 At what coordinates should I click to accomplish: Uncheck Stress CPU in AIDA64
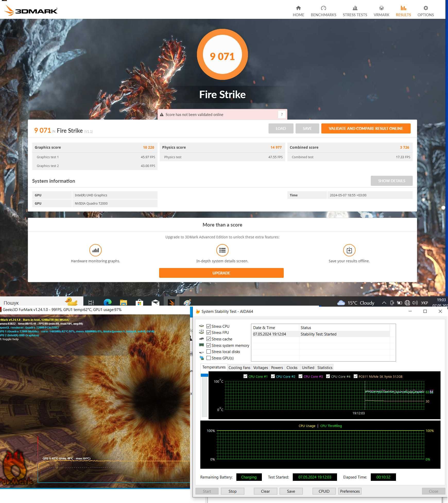(x=209, y=326)
